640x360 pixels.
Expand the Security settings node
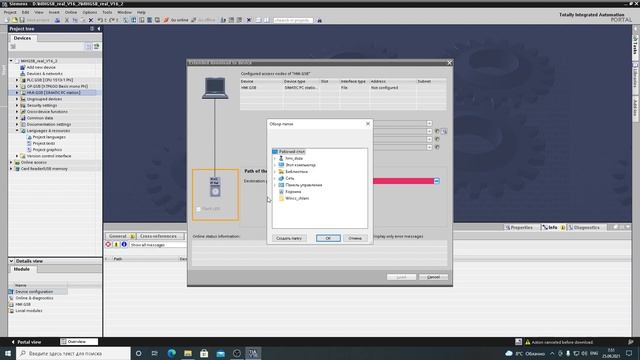pyautogui.click(x=17, y=105)
